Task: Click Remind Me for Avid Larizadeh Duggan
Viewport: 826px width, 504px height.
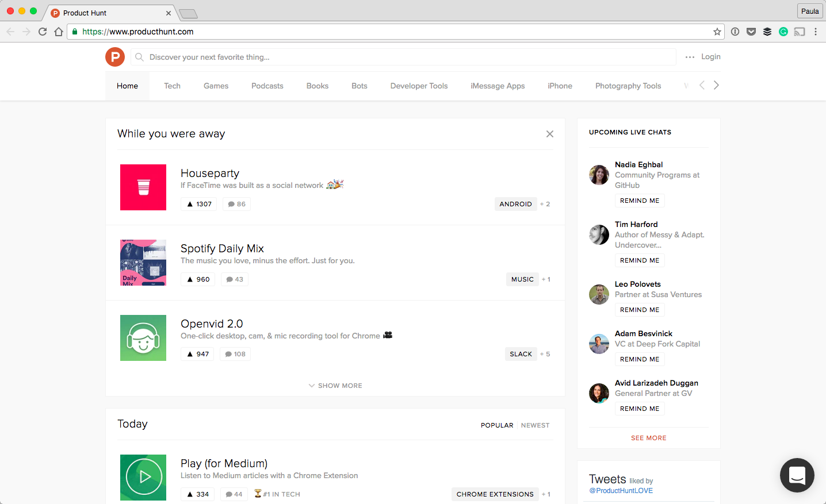Action: click(x=640, y=409)
